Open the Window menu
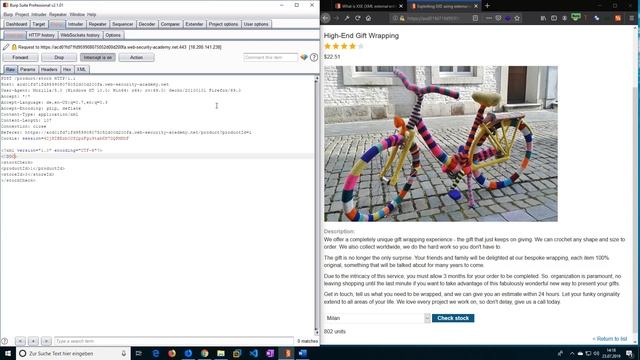Viewport: 640px width, 360px height. [x=77, y=14]
